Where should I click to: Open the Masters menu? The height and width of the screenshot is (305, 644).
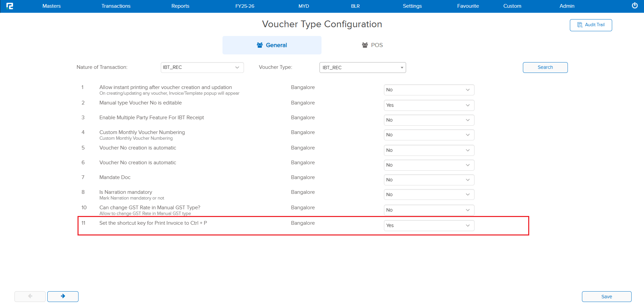tap(51, 6)
